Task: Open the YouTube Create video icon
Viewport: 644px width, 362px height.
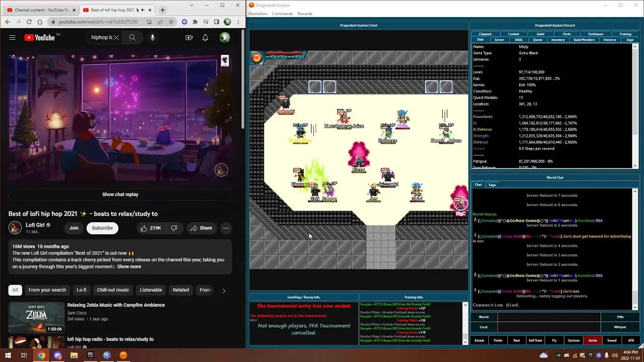Action: click(189, 37)
